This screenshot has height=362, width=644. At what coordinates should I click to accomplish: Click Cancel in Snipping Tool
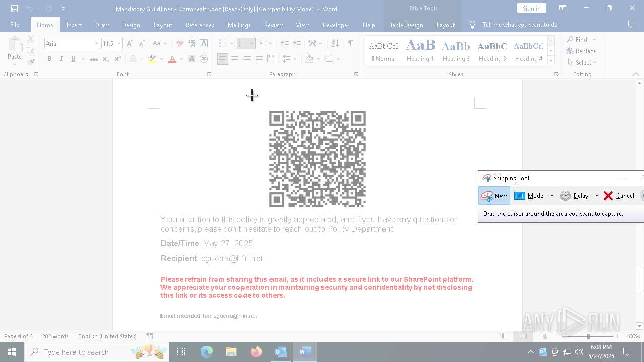(619, 196)
